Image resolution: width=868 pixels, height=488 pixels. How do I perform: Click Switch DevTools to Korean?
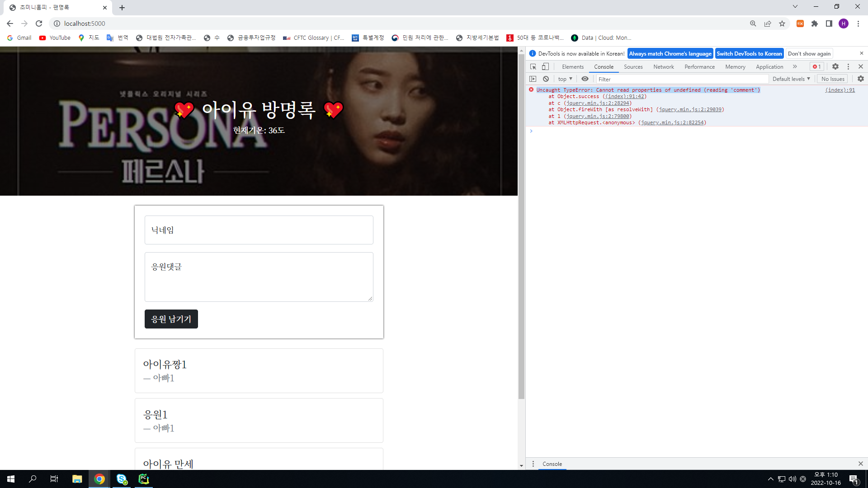click(x=749, y=53)
